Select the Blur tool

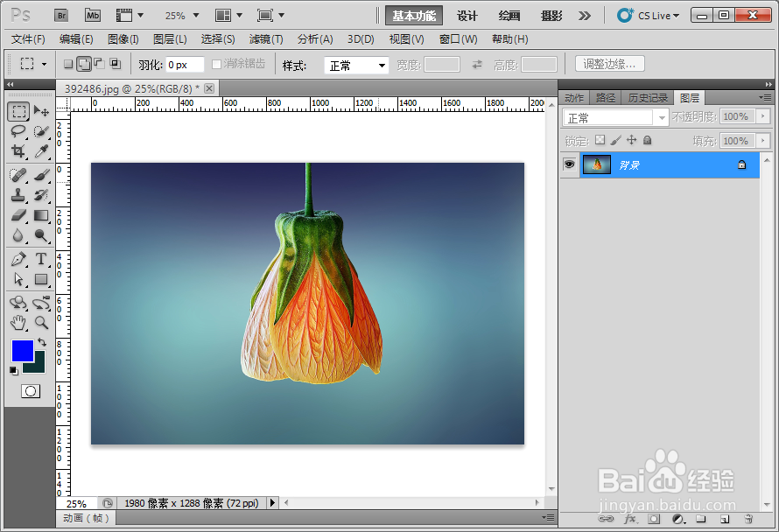click(18, 235)
